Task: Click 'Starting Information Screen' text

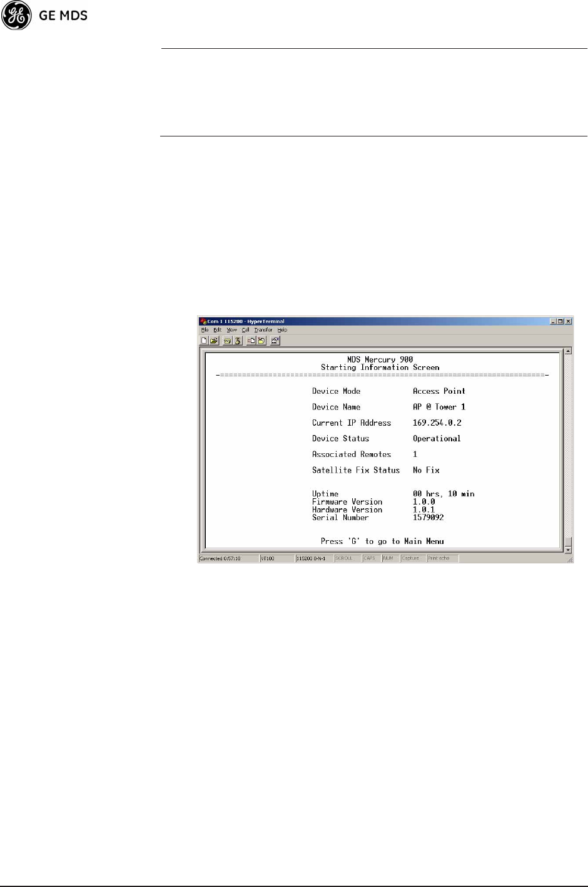Action: pos(380,367)
